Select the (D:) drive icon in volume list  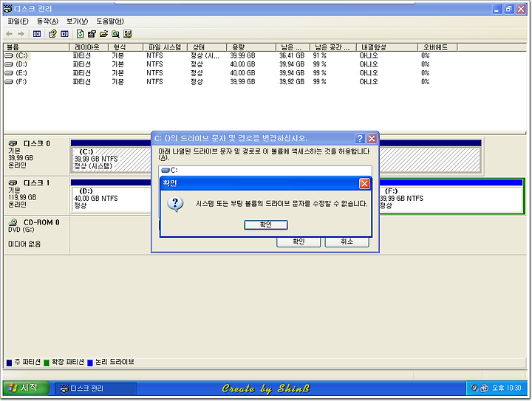point(9,64)
